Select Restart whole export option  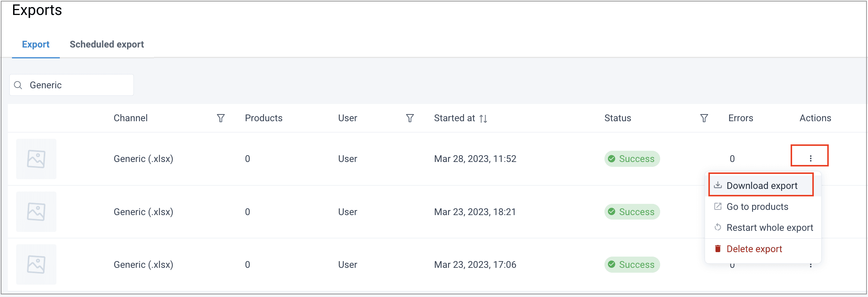tap(769, 227)
